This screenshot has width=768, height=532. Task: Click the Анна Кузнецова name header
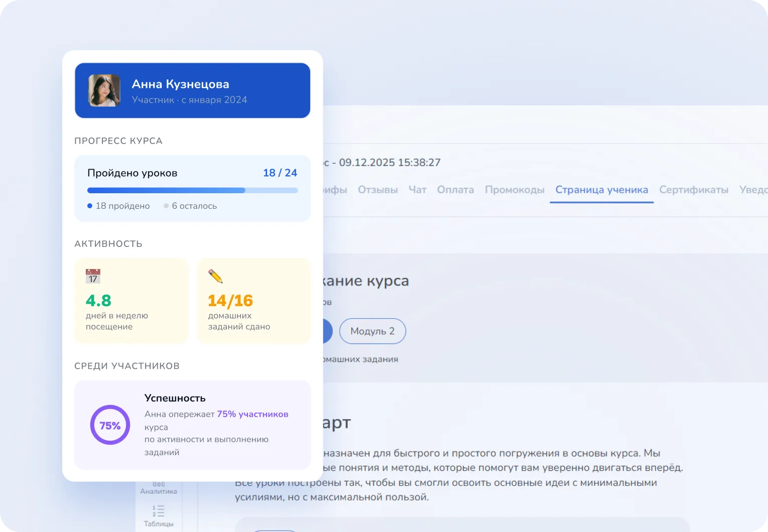pyautogui.click(x=180, y=84)
